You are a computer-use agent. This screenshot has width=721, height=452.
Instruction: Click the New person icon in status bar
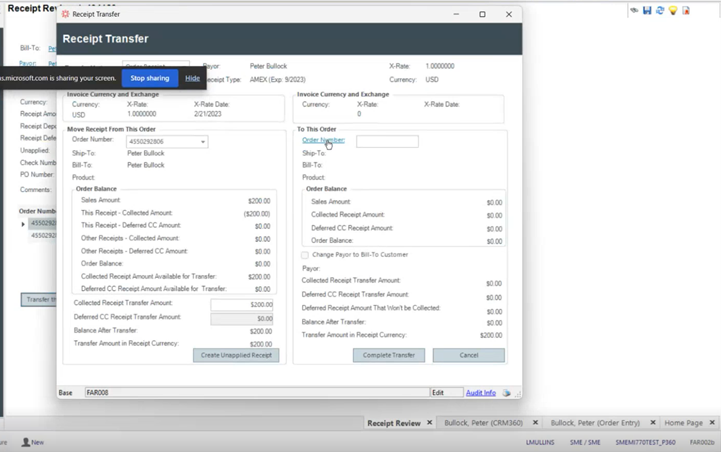click(x=25, y=442)
